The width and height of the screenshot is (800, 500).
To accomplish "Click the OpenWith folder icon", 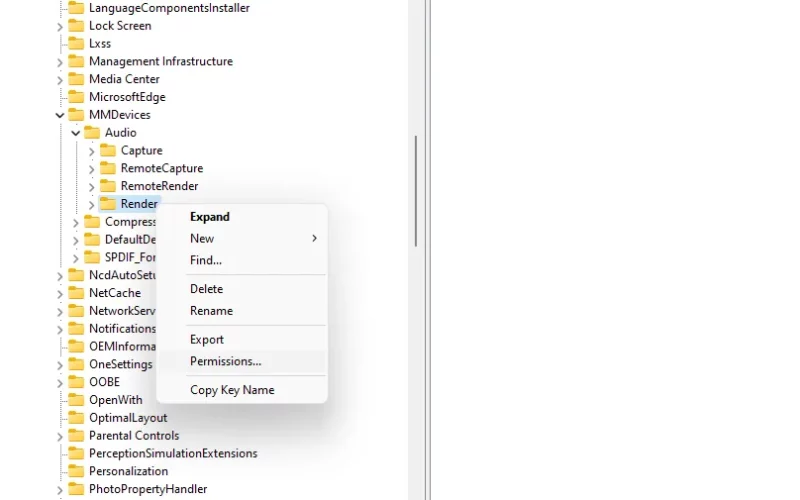I will (76, 399).
